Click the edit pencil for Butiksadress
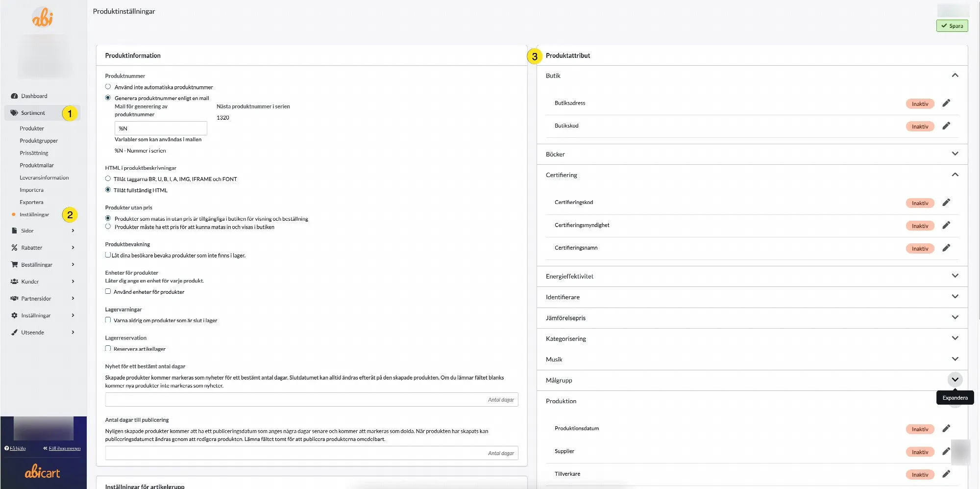The width and height of the screenshot is (980, 489). (x=946, y=103)
